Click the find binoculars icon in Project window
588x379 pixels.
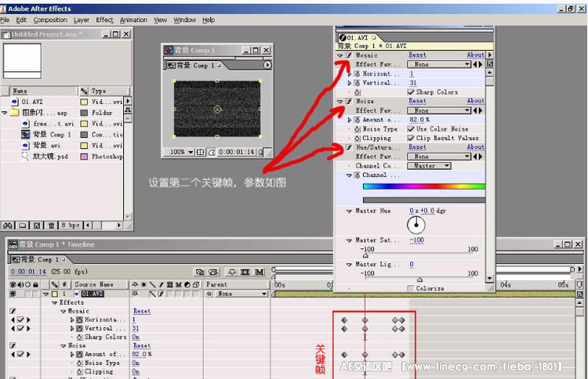tap(8, 226)
